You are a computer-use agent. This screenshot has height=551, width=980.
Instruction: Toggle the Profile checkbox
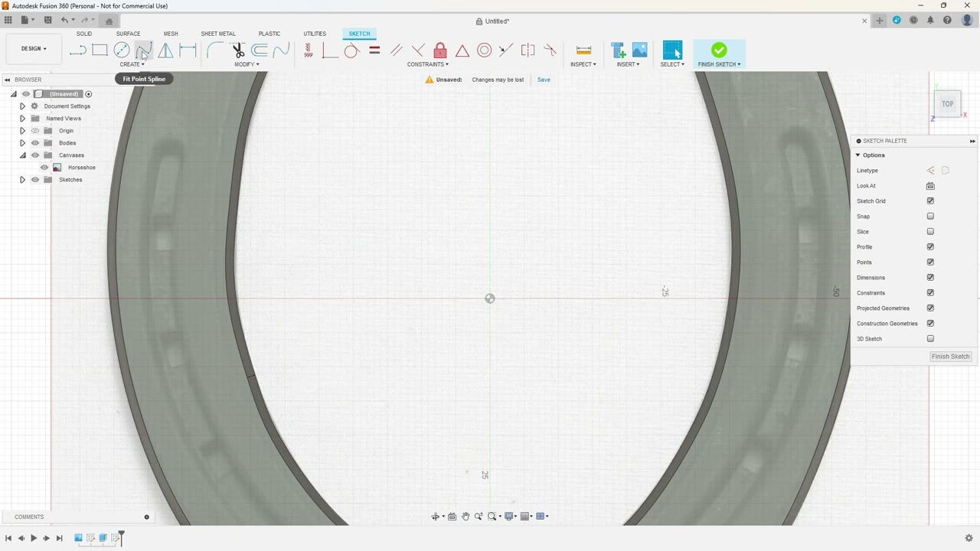pyautogui.click(x=930, y=247)
